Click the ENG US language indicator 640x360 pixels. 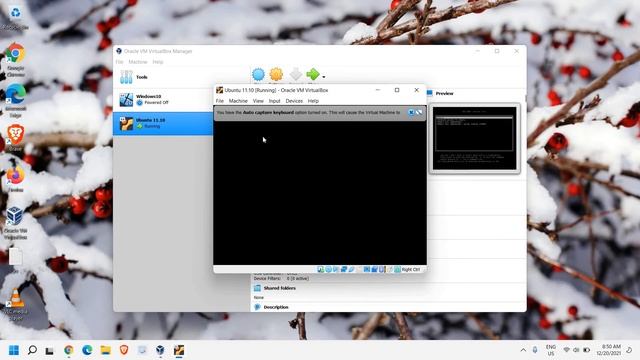coord(551,350)
